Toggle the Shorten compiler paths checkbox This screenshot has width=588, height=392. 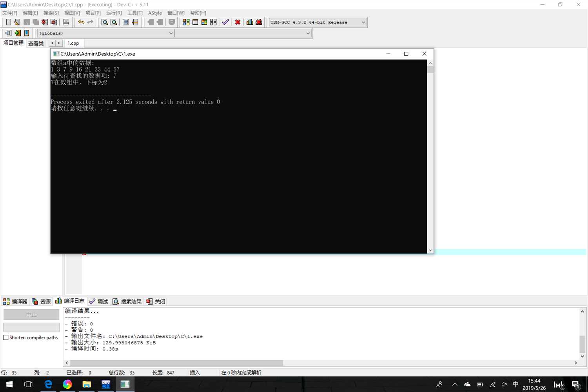point(6,338)
